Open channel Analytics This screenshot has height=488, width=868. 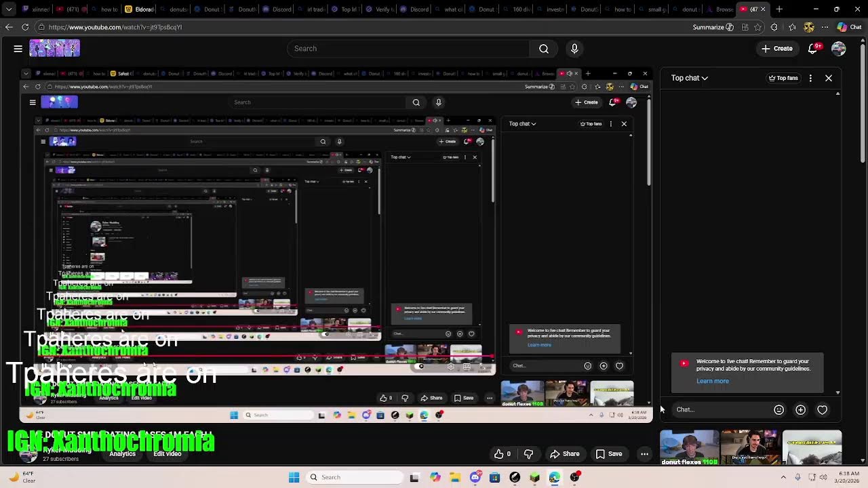(123, 453)
